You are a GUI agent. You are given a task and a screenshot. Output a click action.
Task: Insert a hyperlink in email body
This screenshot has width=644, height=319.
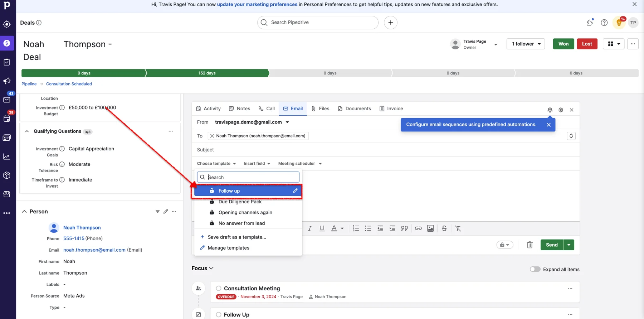point(418,228)
